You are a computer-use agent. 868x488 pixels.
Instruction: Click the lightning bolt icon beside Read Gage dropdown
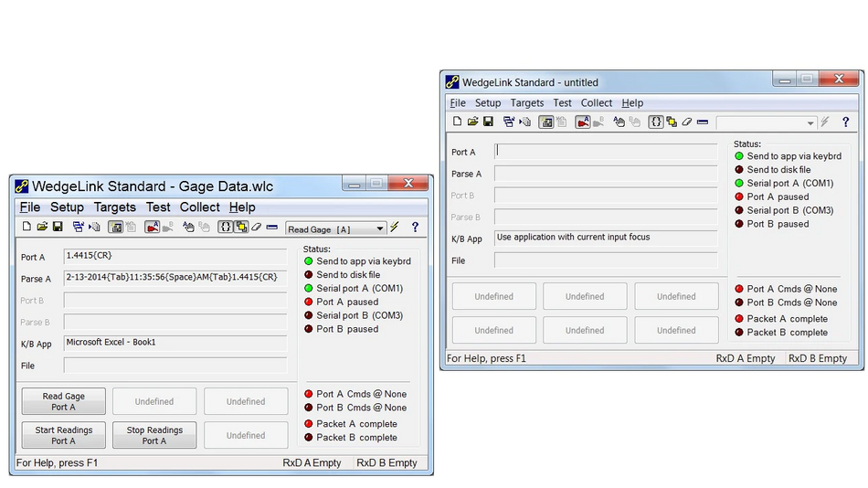395,228
